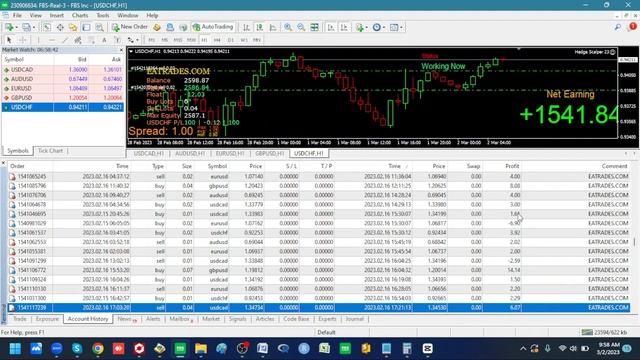
Task: Open the search magnifier icon
Action: 618,27
